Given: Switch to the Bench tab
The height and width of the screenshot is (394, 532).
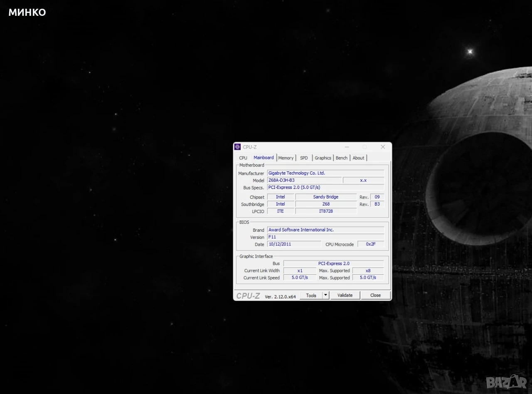Looking at the screenshot, I should pyautogui.click(x=342, y=158).
